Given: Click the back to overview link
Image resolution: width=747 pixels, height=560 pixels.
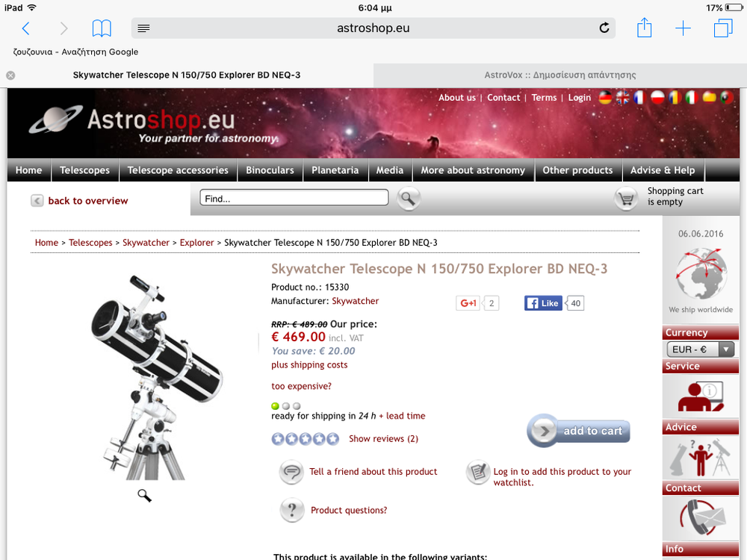Looking at the screenshot, I should tap(87, 200).
